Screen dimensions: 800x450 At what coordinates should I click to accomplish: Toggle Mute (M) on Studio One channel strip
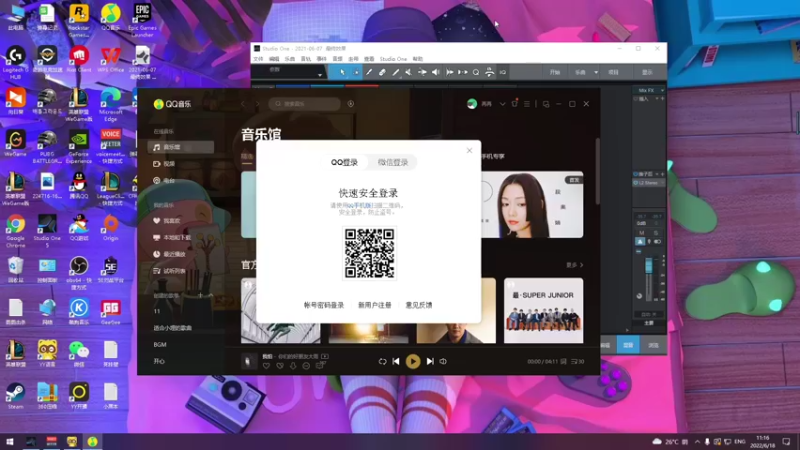coord(641,233)
